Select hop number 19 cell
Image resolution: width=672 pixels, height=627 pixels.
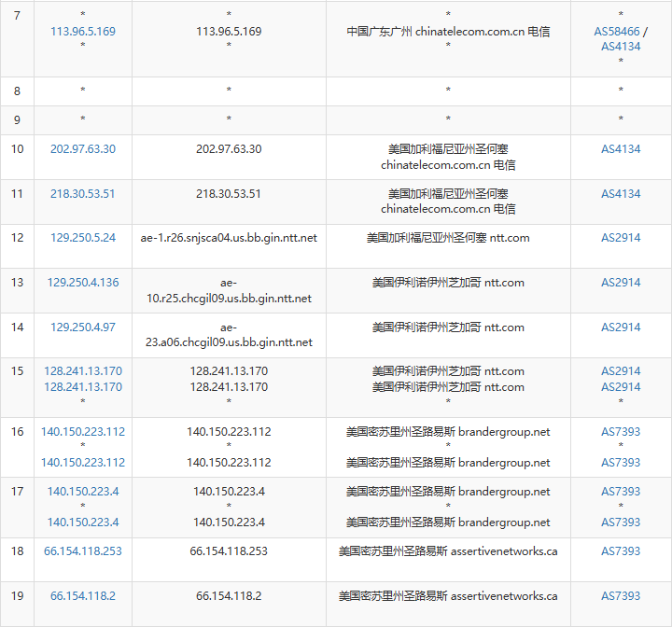tap(17, 605)
